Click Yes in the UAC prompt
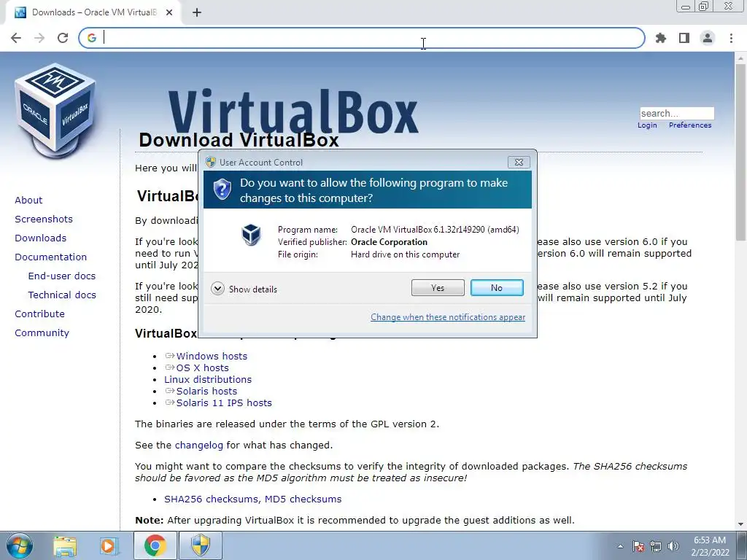 click(x=438, y=287)
